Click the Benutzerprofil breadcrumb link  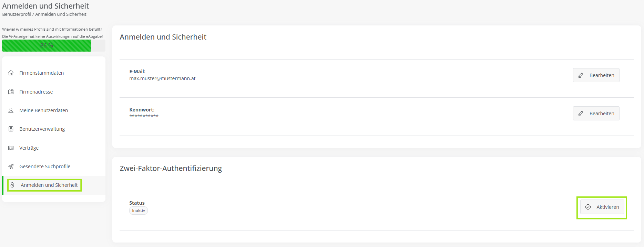coord(17,14)
